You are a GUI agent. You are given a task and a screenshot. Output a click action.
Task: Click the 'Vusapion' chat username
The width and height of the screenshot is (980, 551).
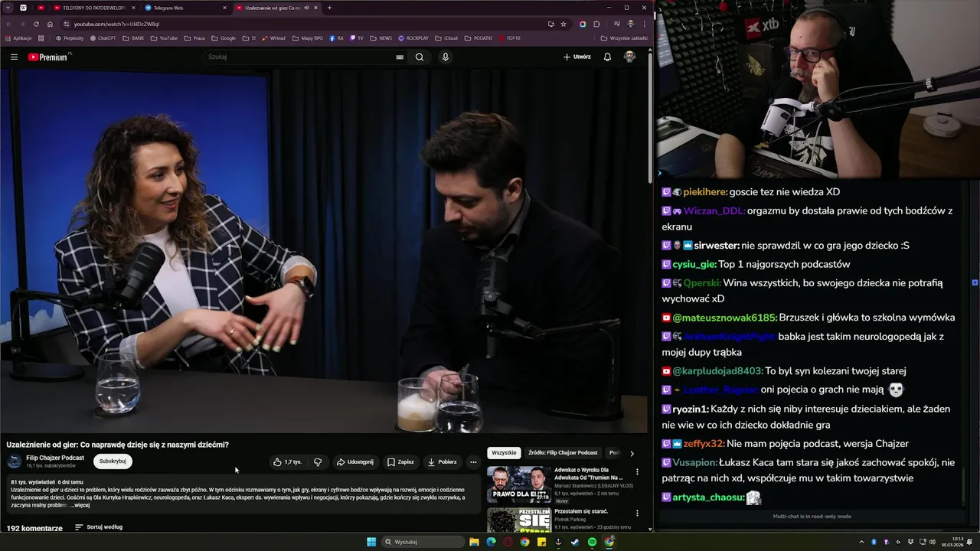[x=695, y=463]
